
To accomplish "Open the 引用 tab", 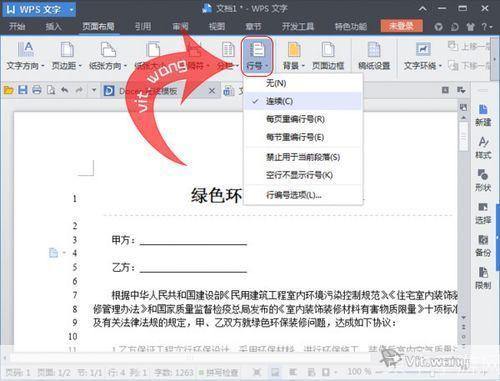I will (x=143, y=27).
